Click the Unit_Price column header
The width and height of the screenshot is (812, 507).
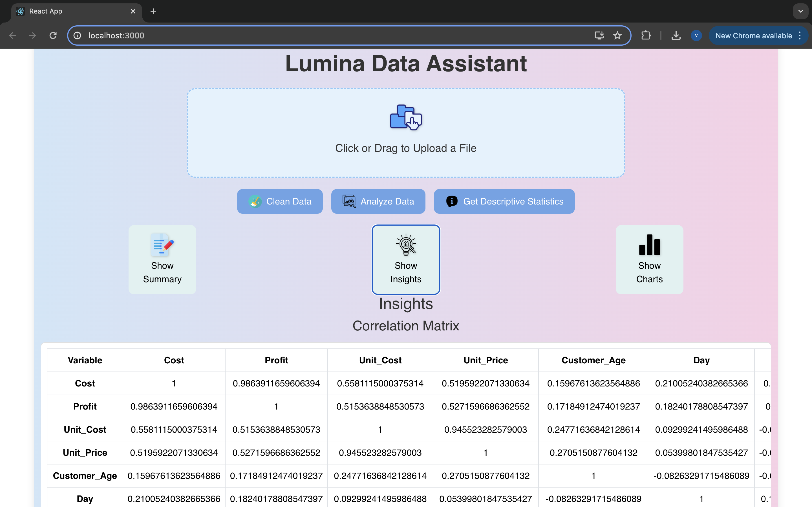[485, 360]
